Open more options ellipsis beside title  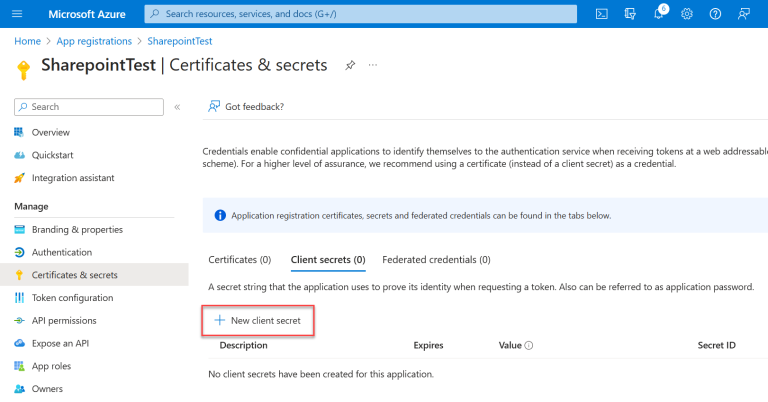pyautogui.click(x=373, y=65)
